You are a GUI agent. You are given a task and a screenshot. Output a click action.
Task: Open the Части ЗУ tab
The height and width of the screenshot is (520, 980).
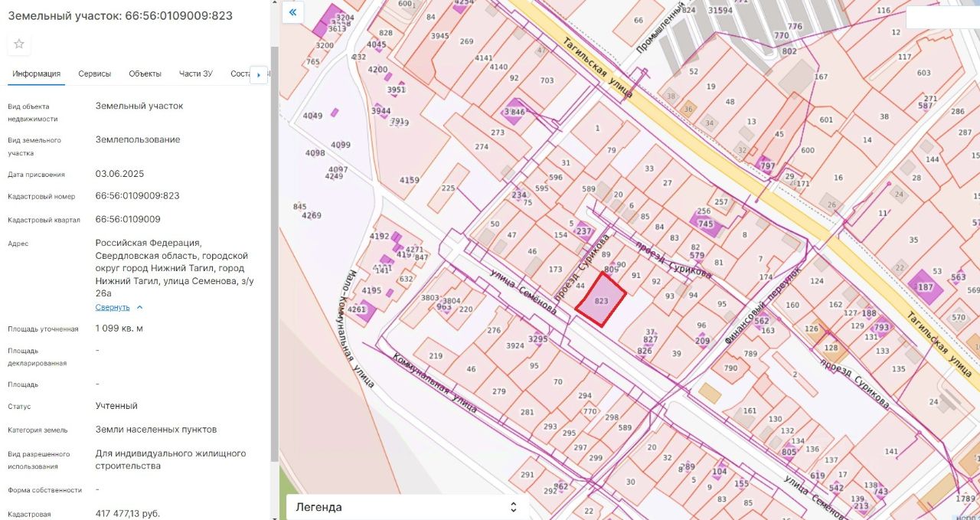(196, 74)
